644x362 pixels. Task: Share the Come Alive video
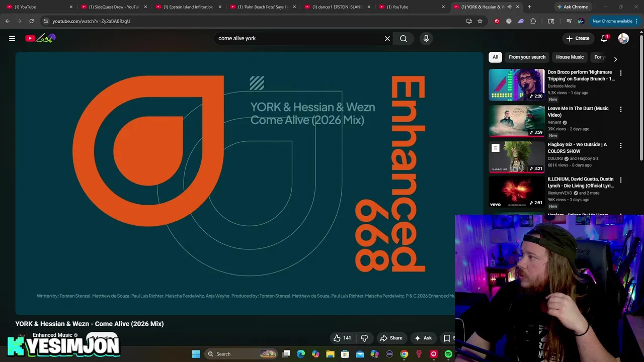[x=391, y=338]
